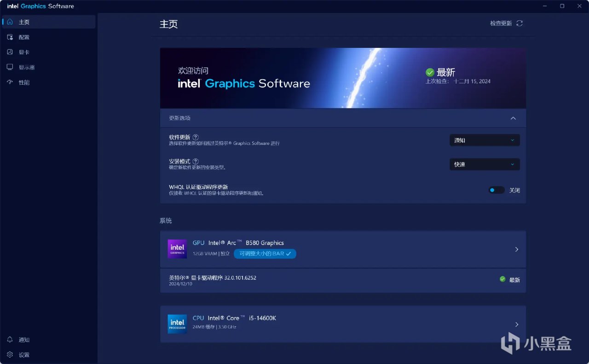Image resolution: width=589 pixels, height=364 pixels.
Task: Click the 可调整大小的 BAR badge
Action: 265,254
